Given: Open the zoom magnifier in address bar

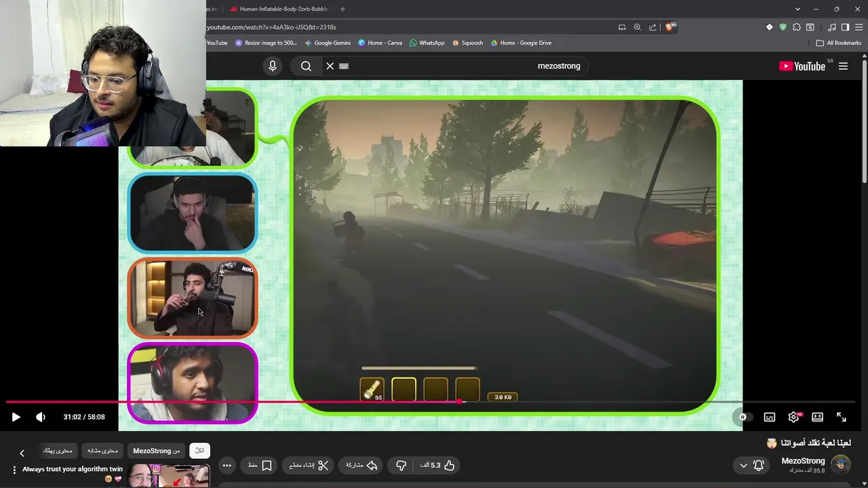Looking at the screenshot, I should (x=637, y=27).
